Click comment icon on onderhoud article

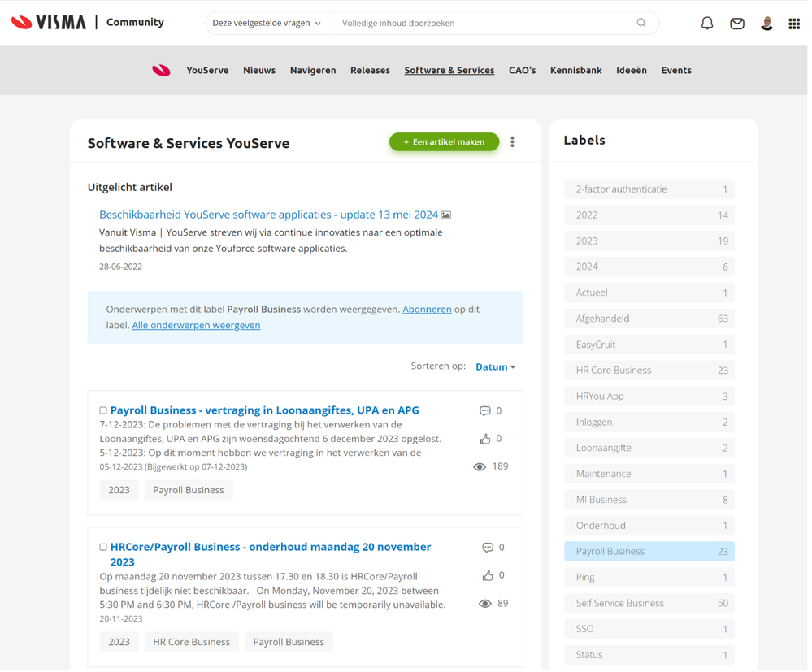tap(487, 548)
